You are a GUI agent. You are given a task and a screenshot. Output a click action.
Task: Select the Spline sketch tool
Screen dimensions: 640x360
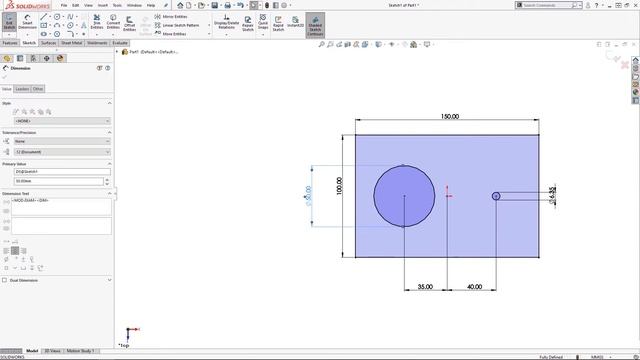pos(70,17)
